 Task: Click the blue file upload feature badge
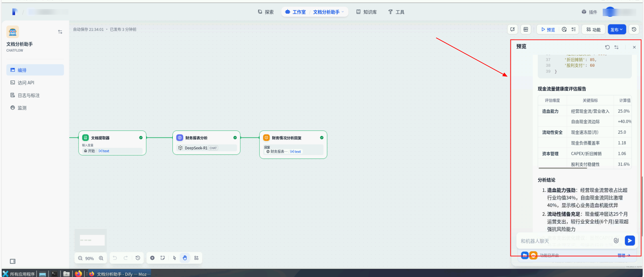(525, 256)
